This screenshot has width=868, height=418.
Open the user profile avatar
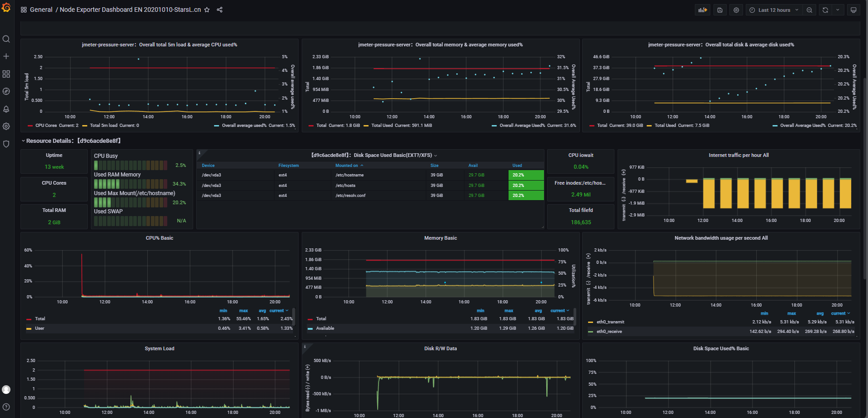point(6,389)
